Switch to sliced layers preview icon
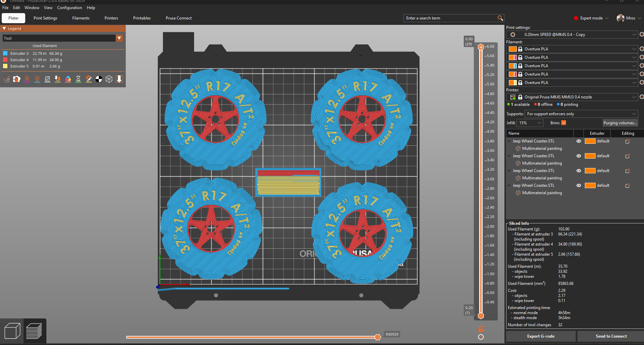Viewport: 644px width, 345px height. point(34,331)
